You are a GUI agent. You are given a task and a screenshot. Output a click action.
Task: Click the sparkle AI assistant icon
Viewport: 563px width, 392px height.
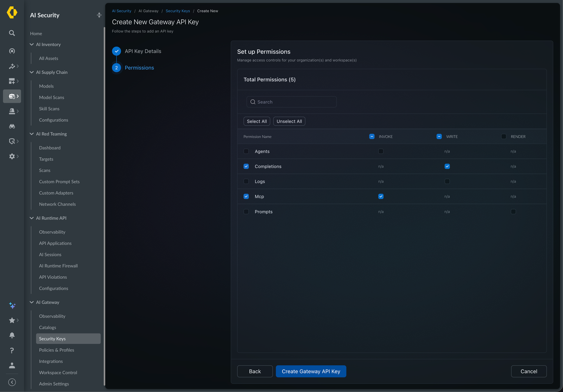click(12, 305)
